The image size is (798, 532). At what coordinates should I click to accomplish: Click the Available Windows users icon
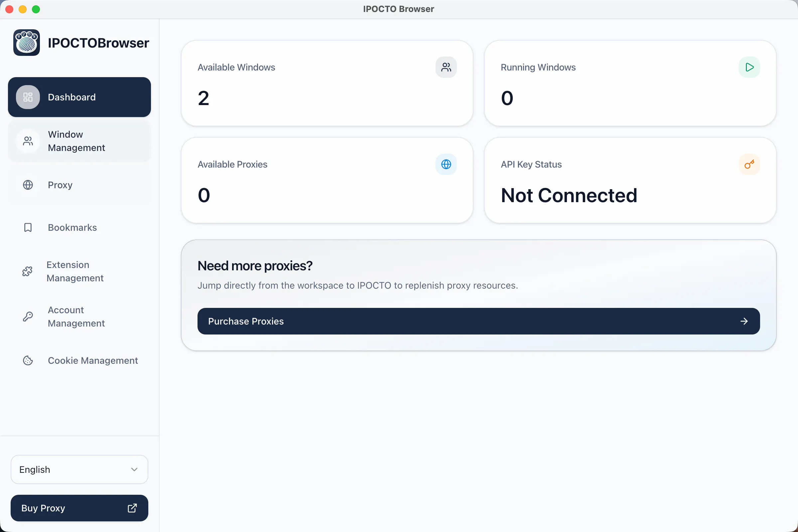click(x=446, y=67)
